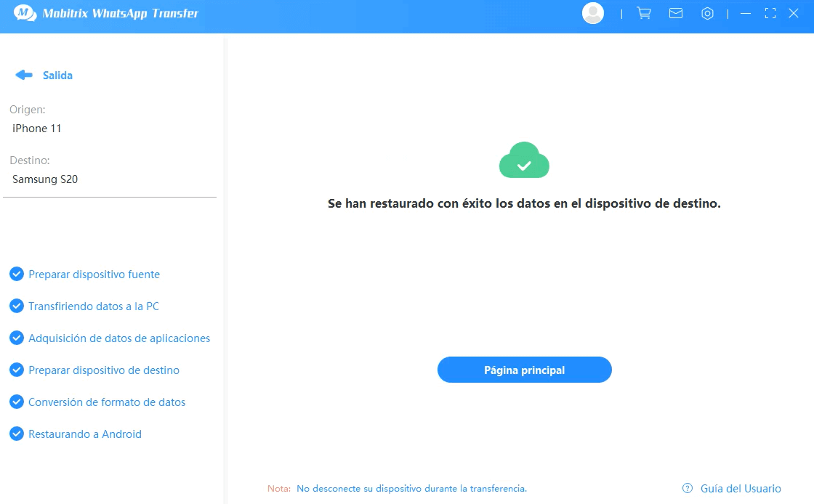Open settings via the gear icon

(x=707, y=13)
